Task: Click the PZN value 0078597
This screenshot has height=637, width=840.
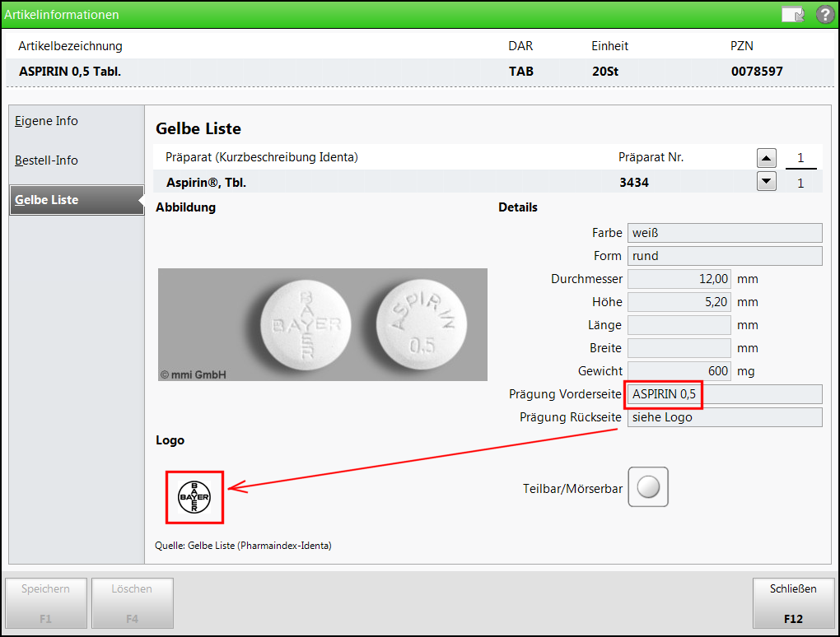Action: click(757, 72)
